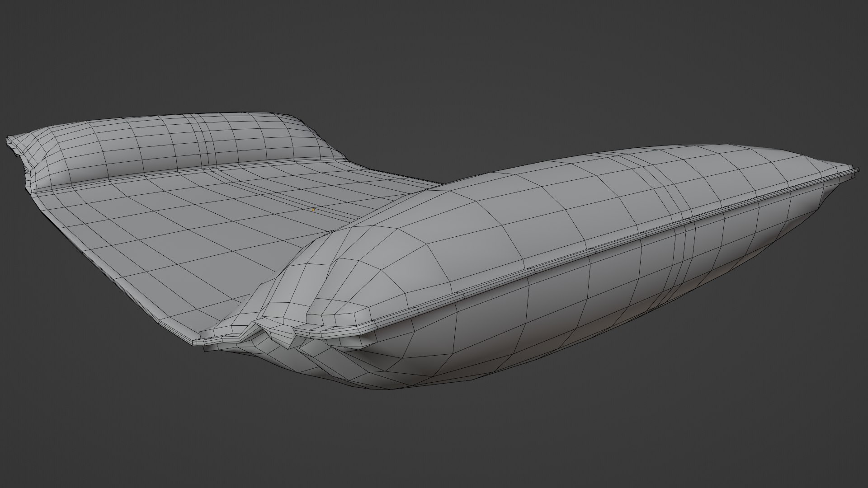The image size is (868, 488).
Task: Click the wrinkled left corner of far cushion
Action: pyautogui.click(x=16, y=147)
